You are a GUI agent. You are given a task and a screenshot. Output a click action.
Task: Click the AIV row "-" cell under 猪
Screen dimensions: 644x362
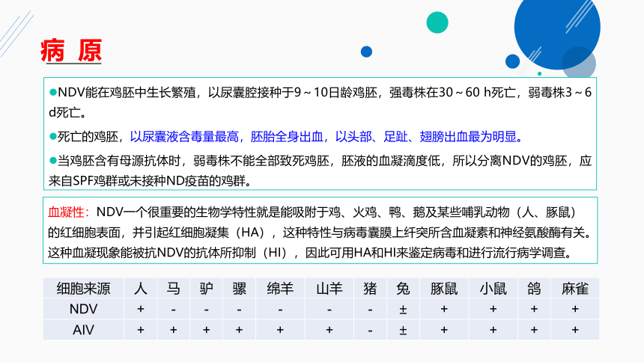[x=370, y=330]
